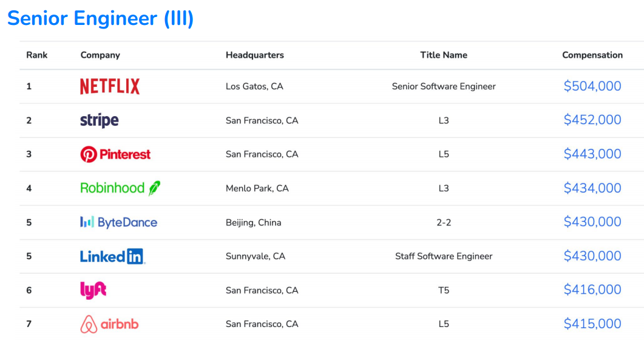The width and height of the screenshot is (644, 341).
Task: Click the Senior Engineer (III) heading
Action: click(101, 18)
